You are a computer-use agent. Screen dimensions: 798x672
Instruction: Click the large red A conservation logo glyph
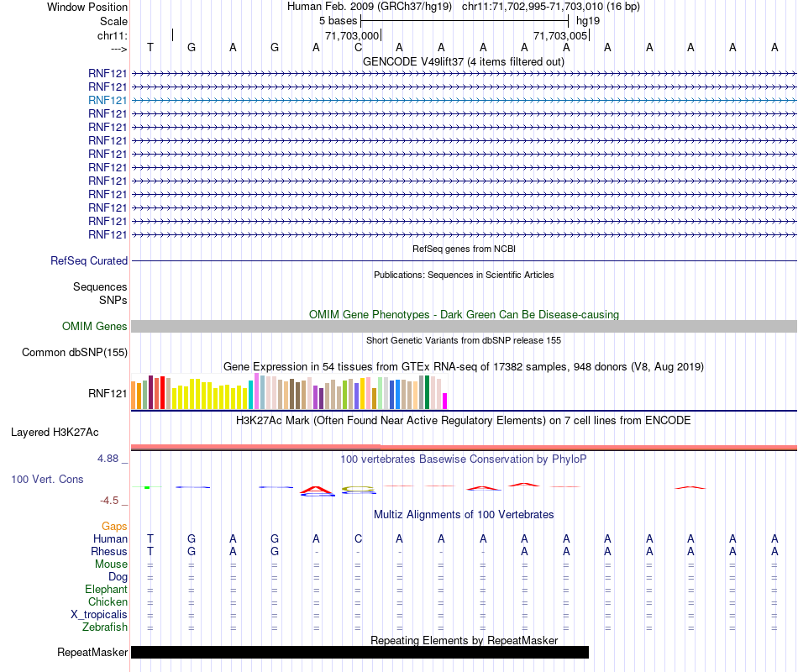316,490
